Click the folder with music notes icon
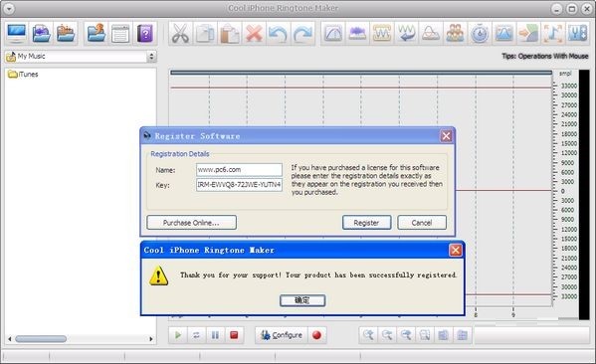 click(66, 34)
